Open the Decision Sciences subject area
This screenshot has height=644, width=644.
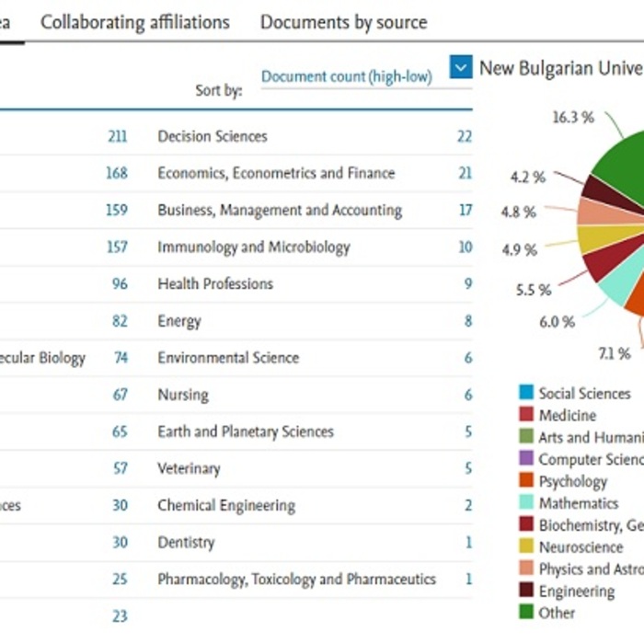coord(212,136)
